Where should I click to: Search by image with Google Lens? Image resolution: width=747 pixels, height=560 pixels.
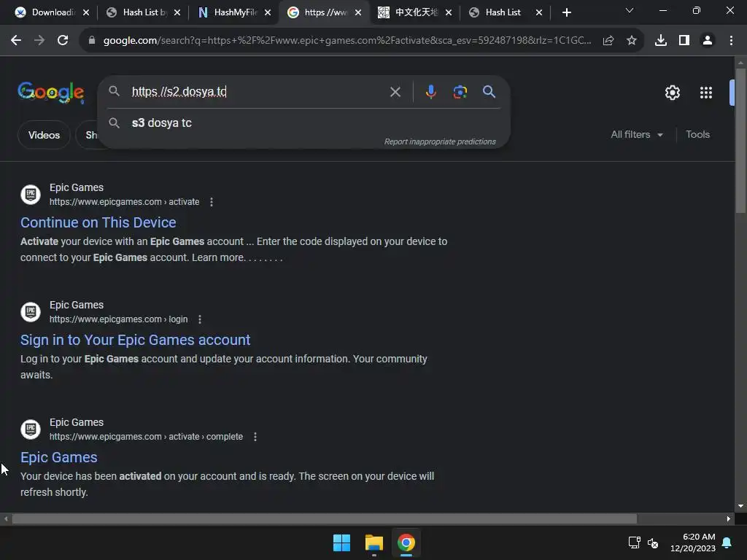(x=460, y=92)
